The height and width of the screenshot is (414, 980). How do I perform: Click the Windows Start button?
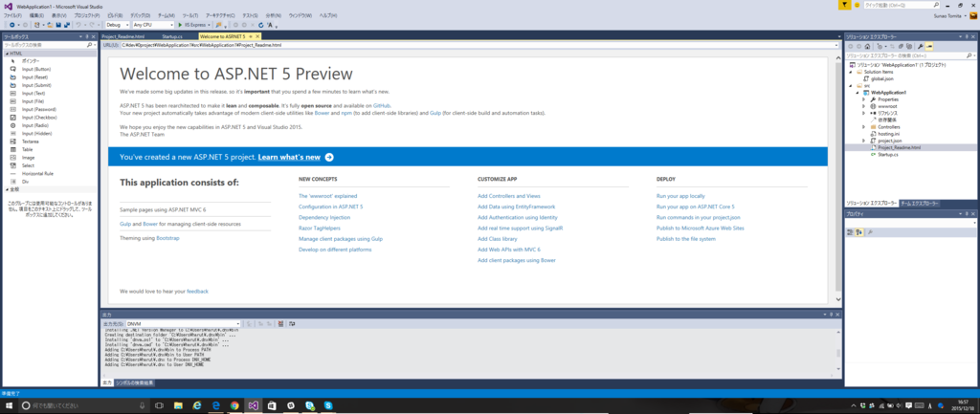9,405
